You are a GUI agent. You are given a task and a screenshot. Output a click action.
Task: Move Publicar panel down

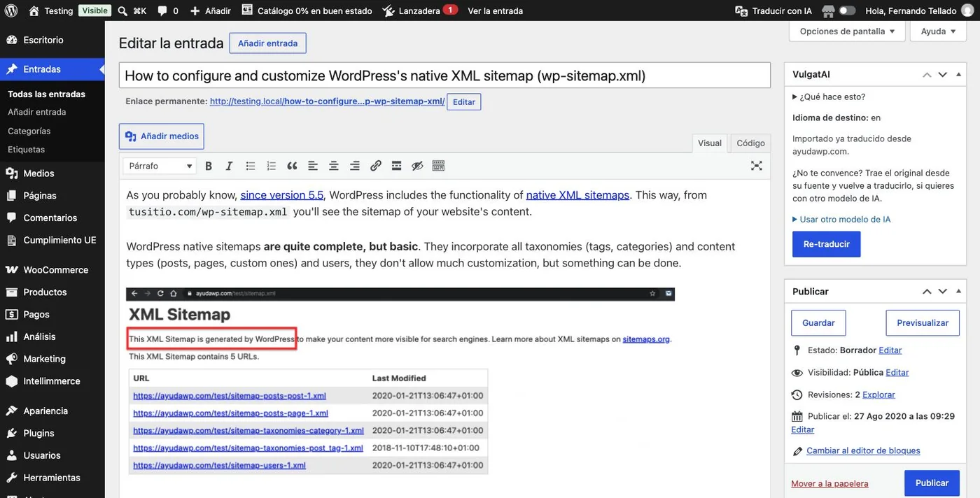[943, 292]
